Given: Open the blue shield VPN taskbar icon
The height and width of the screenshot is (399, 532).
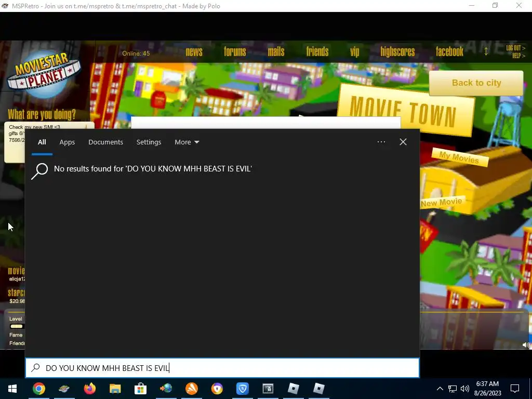Looking at the screenshot, I should [x=242, y=389].
